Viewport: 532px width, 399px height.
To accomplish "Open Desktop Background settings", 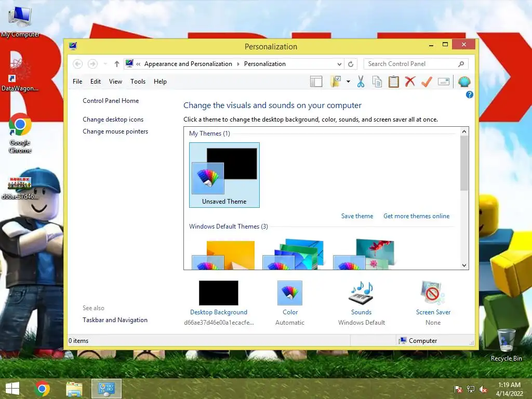I will coord(219,293).
